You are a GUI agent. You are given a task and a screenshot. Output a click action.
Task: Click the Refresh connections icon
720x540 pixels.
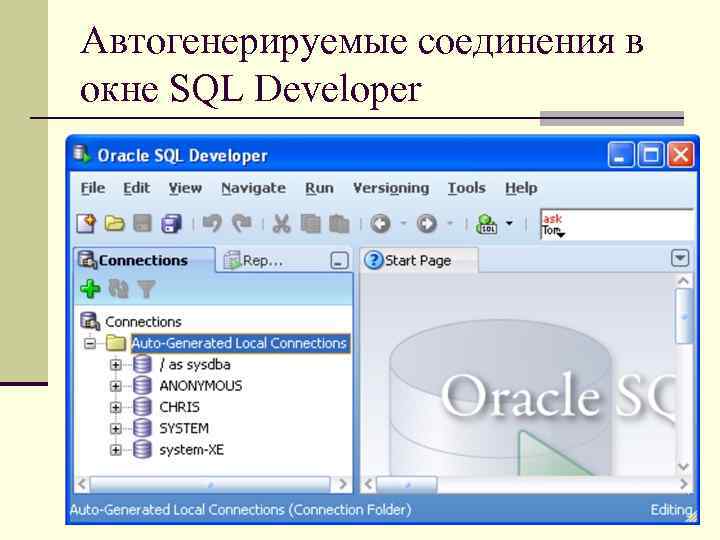(118, 289)
